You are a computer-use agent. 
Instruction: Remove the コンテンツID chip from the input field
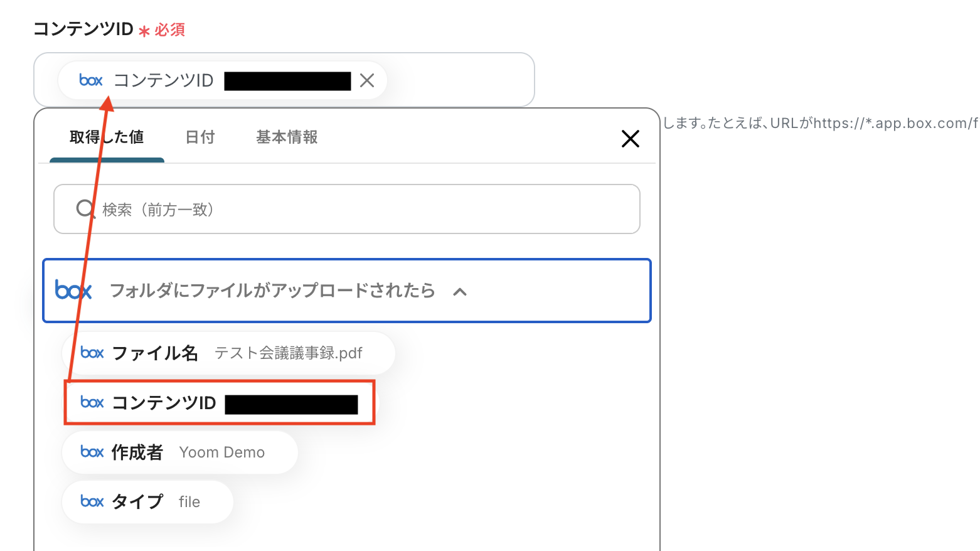[367, 80]
